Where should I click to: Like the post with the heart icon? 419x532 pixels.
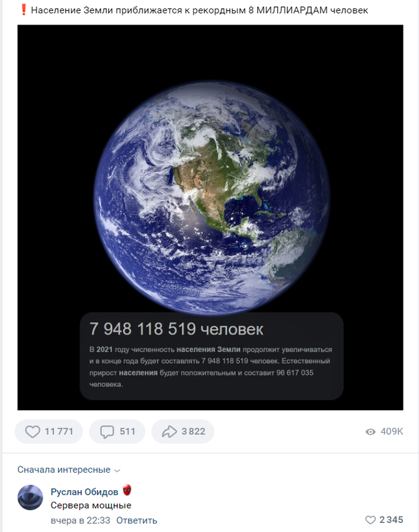tap(32, 432)
